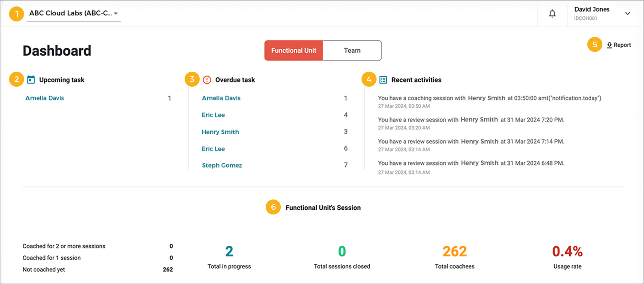Click the Overdue task heading
This screenshot has height=284, width=644.
[235, 80]
